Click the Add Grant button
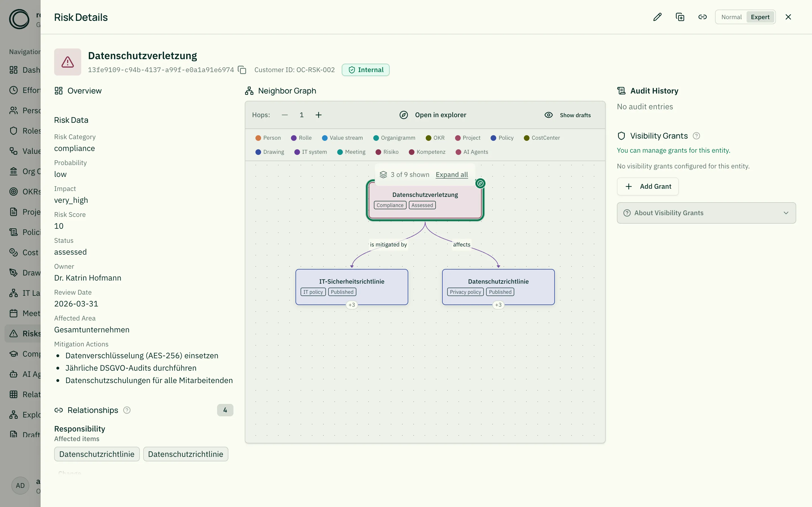This screenshot has width=812, height=507. coord(648,186)
